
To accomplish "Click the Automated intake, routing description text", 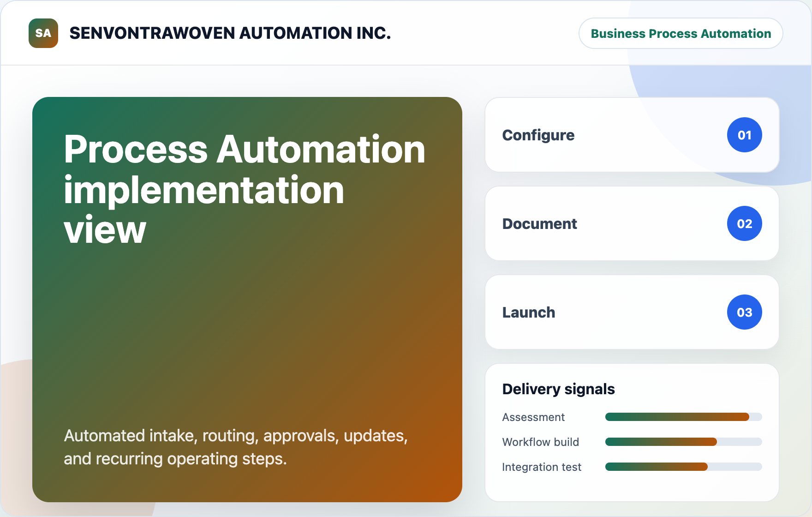I will point(236,447).
